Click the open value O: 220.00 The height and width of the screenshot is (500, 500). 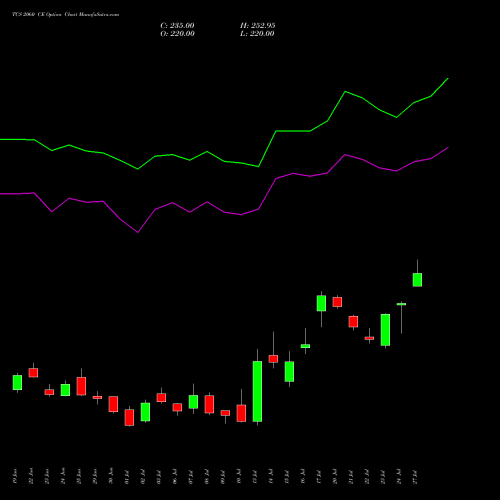click(x=177, y=34)
